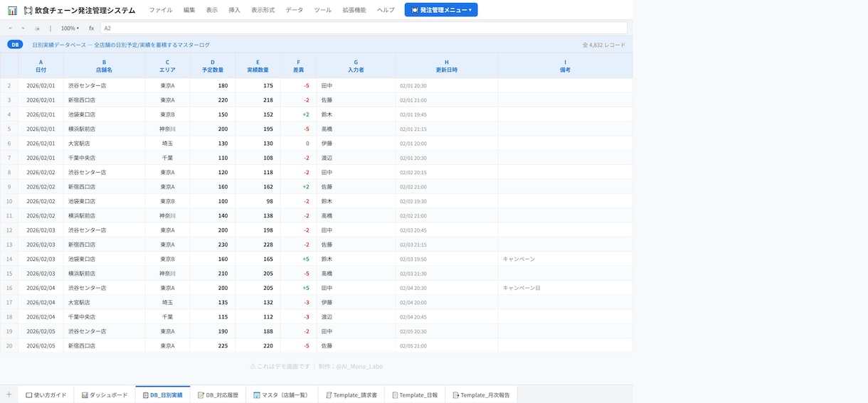Click the fx function icon
Screen dimensions: 868x403
pos(91,28)
